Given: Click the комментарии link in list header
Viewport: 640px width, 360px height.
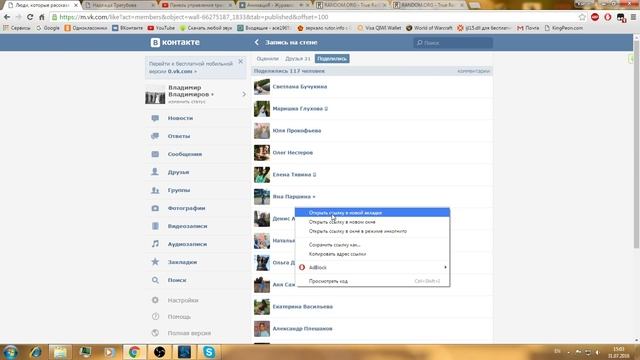Looking at the screenshot, I should [x=473, y=71].
